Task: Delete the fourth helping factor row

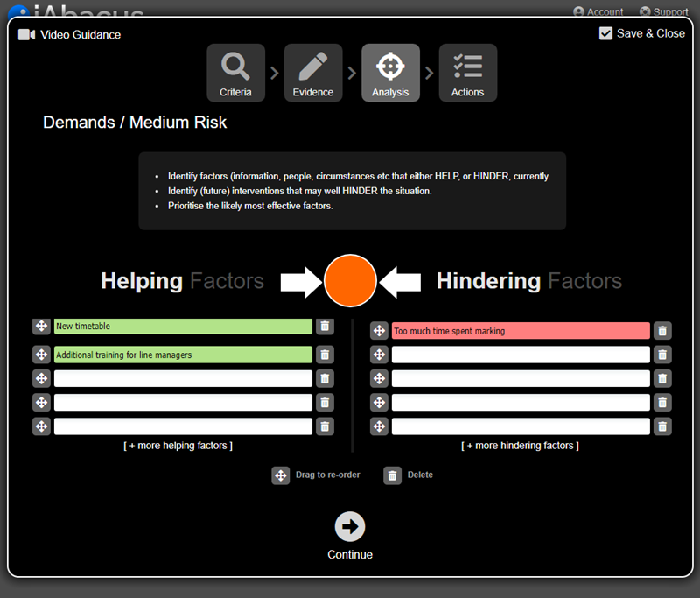Action: tap(325, 403)
